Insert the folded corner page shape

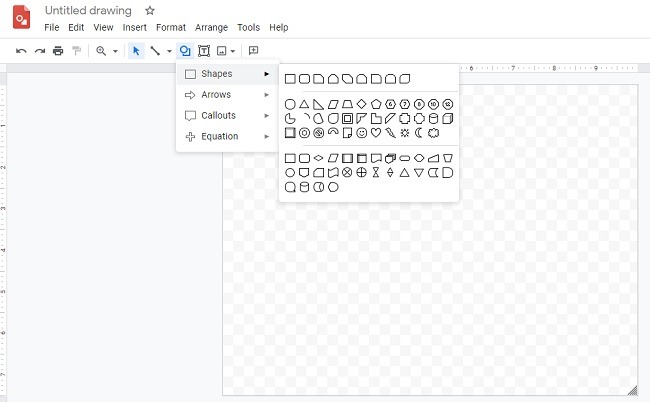(347, 133)
